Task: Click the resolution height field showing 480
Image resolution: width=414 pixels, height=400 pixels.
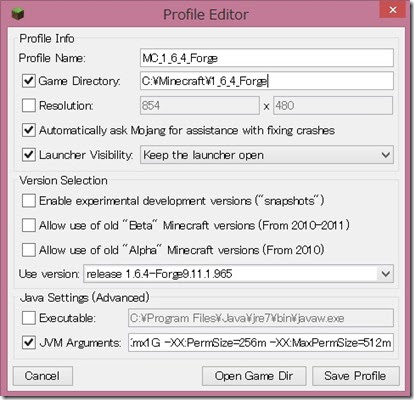Action: click(x=333, y=106)
